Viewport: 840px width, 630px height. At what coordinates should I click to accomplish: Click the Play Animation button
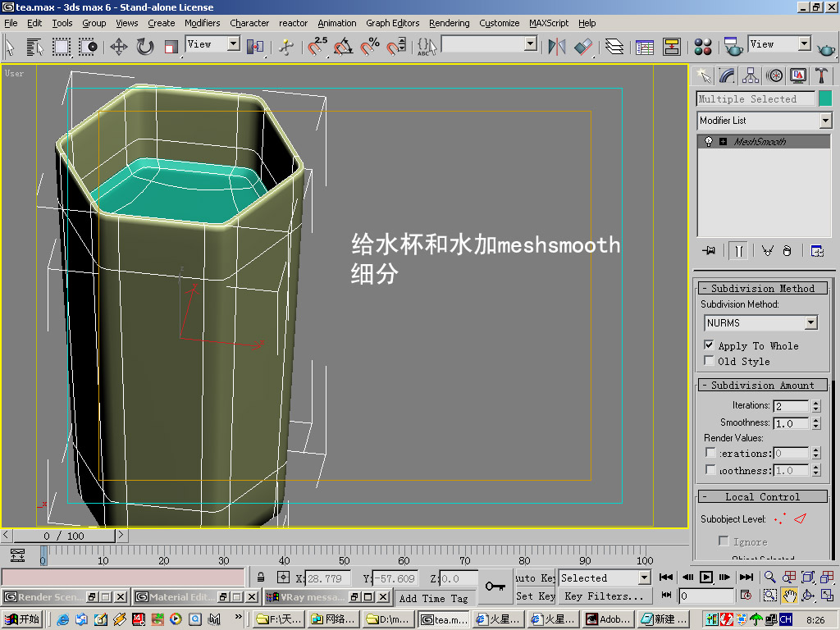point(706,577)
